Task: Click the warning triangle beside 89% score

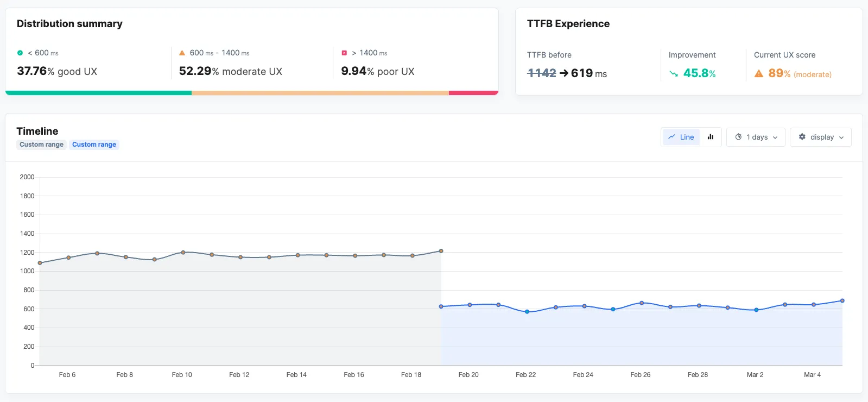Action: (x=759, y=74)
